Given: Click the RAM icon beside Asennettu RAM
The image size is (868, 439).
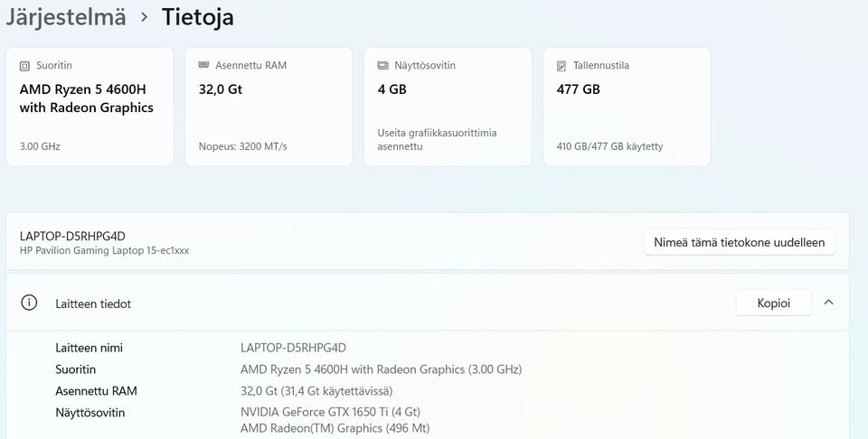Looking at the screenshot, I should pyautogui.click(x=203, y=65).
